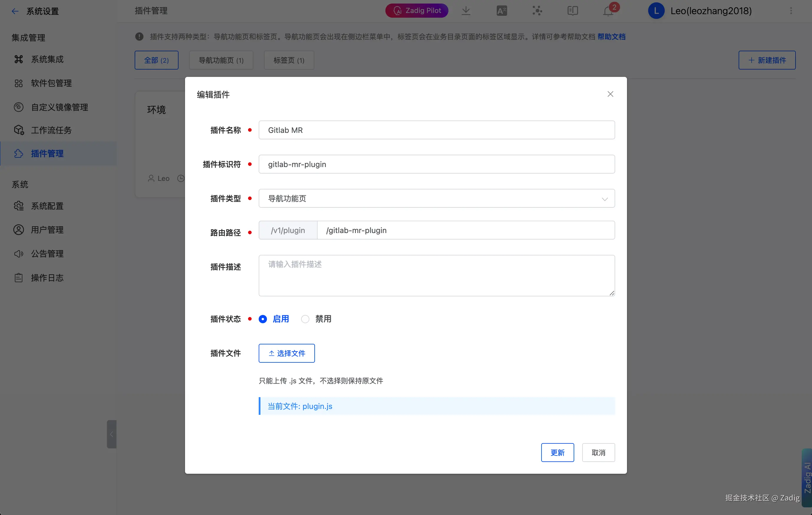The height and width of the screenshot is (515, 812).
Task: Switch to the 标签页 (1) tab
Action: click(289, 60)
